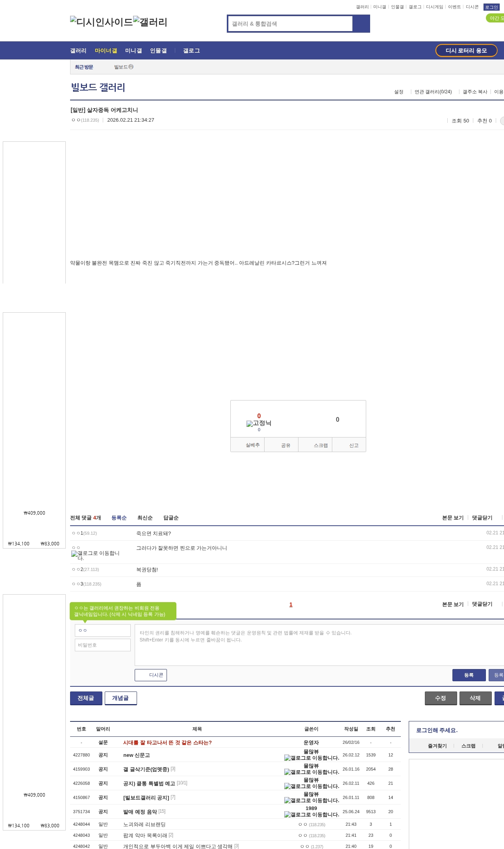Screen dimensions: 504x849
Task: Click the 삭제 button for the post
Action: [x=475, y=698]
